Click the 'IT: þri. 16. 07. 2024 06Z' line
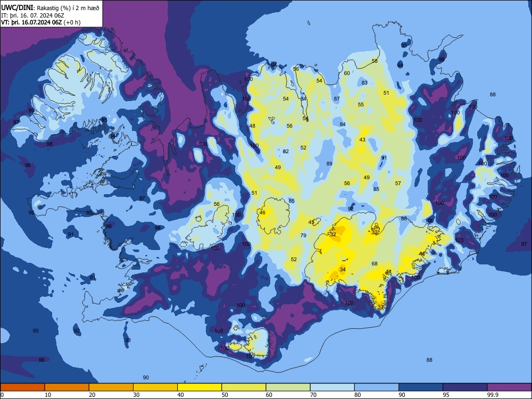This screenshot has height=399, width=532. 32,15
